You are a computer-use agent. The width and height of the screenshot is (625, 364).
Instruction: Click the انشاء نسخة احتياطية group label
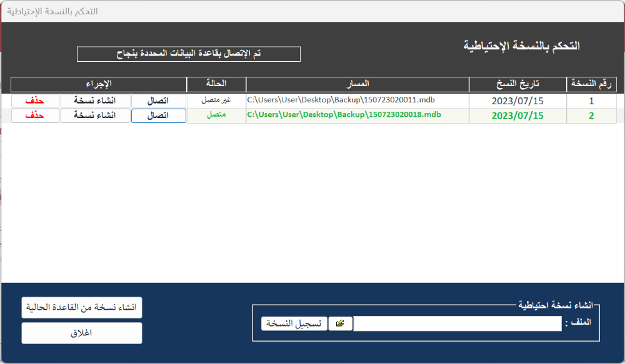pyautogui.click(x=556, y=305)
